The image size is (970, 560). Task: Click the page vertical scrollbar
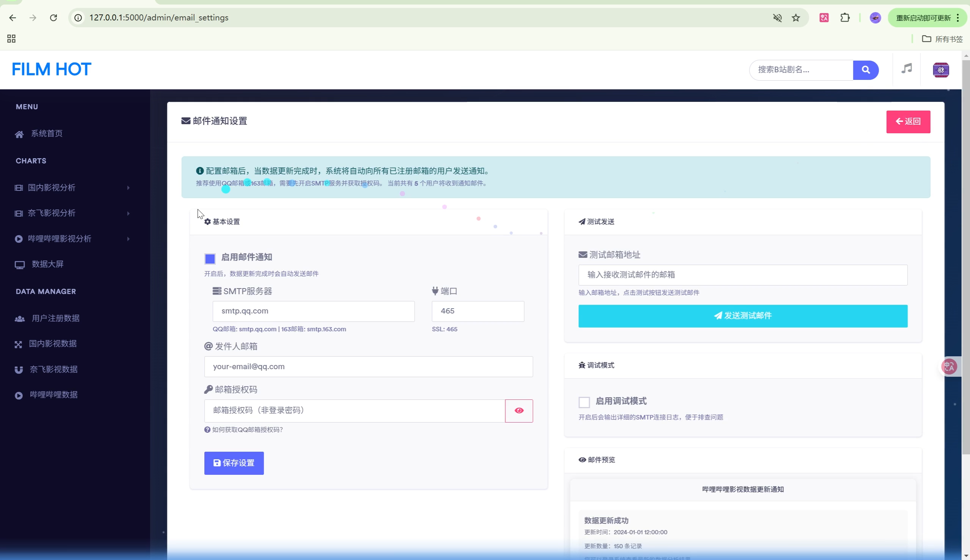[965, 258]
